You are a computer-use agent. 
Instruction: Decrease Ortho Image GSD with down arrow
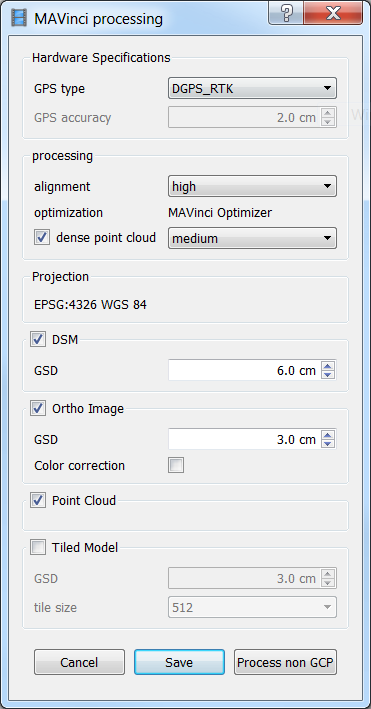[x=329, y=444]
